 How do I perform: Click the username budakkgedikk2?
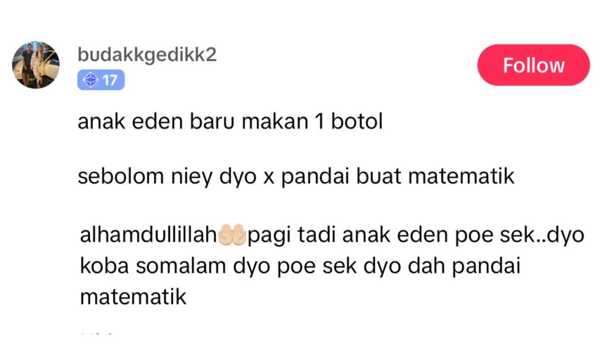[147, 55]
